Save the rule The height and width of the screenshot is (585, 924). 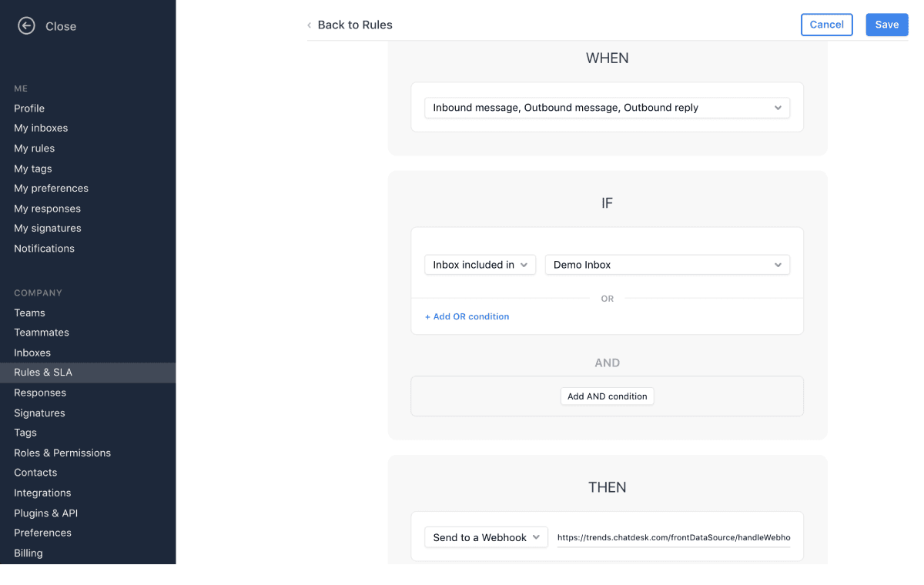coord(886,25)
